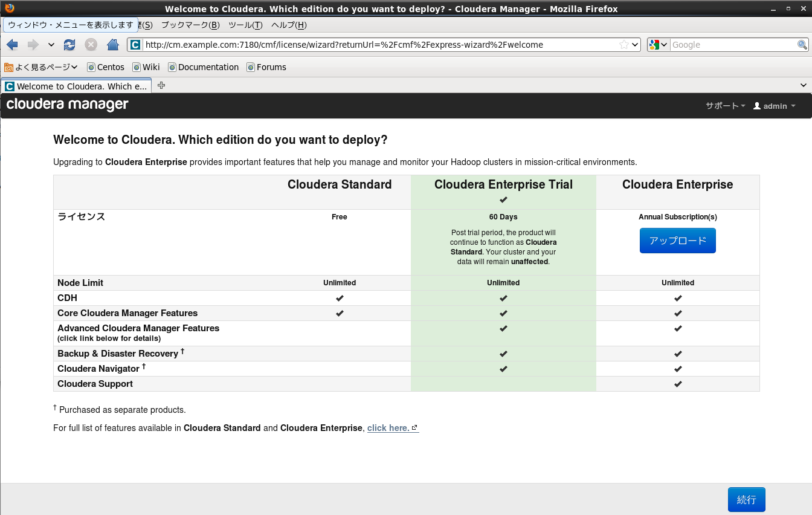
Task: Bookmark this page with the star
Action: pos(624,45)
